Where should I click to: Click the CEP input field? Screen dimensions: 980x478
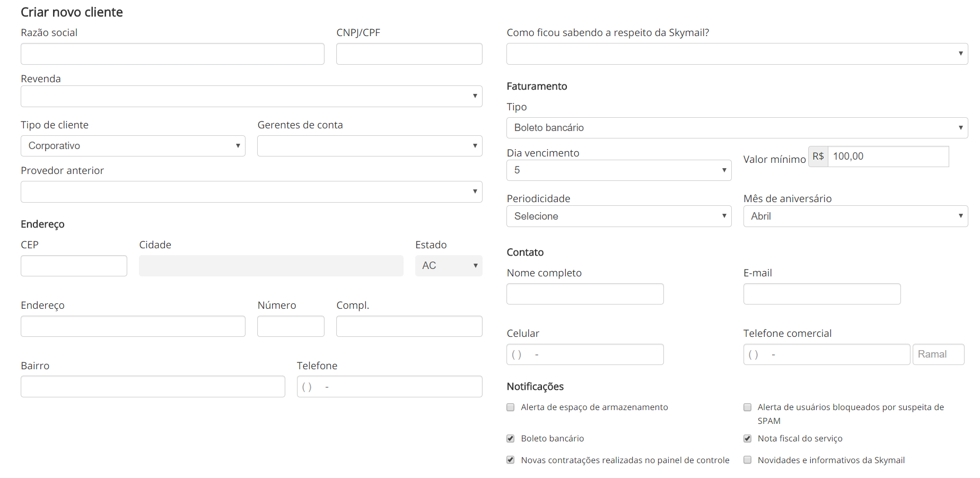tap(74, 266)
